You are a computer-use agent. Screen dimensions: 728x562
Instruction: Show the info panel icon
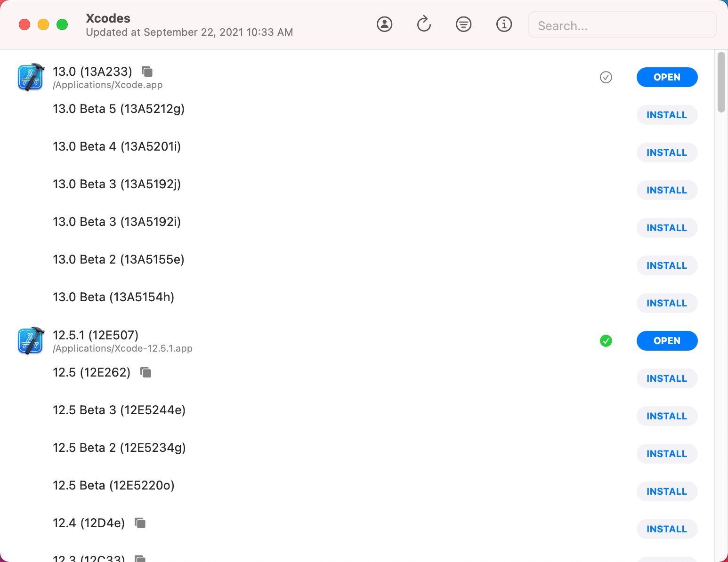[x=504, y=24]
